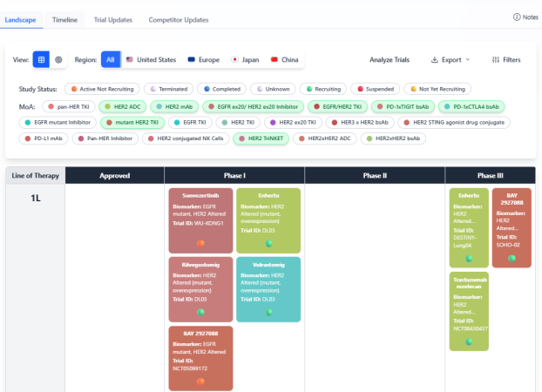542x392 pixels.
Task: Click the Japan flag icon
Action: [235, 60]
